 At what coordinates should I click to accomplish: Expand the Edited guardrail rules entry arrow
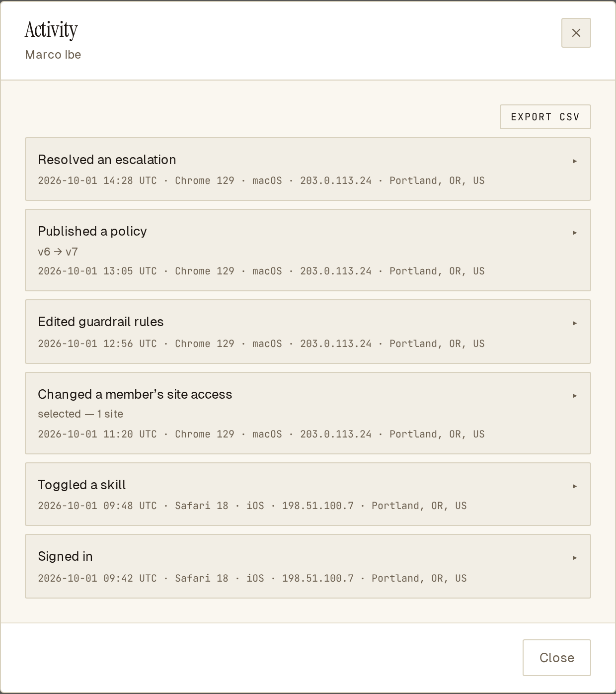tap(575, 323)
